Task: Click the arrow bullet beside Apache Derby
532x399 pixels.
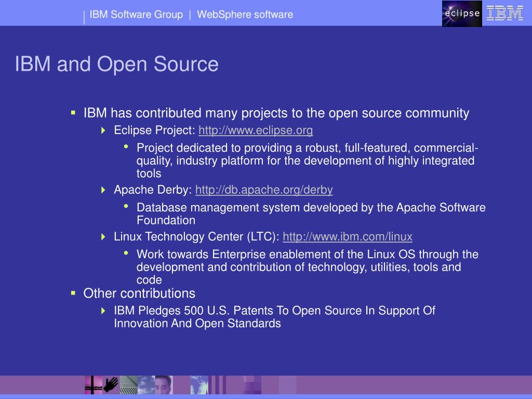Action: pos(103,190)
